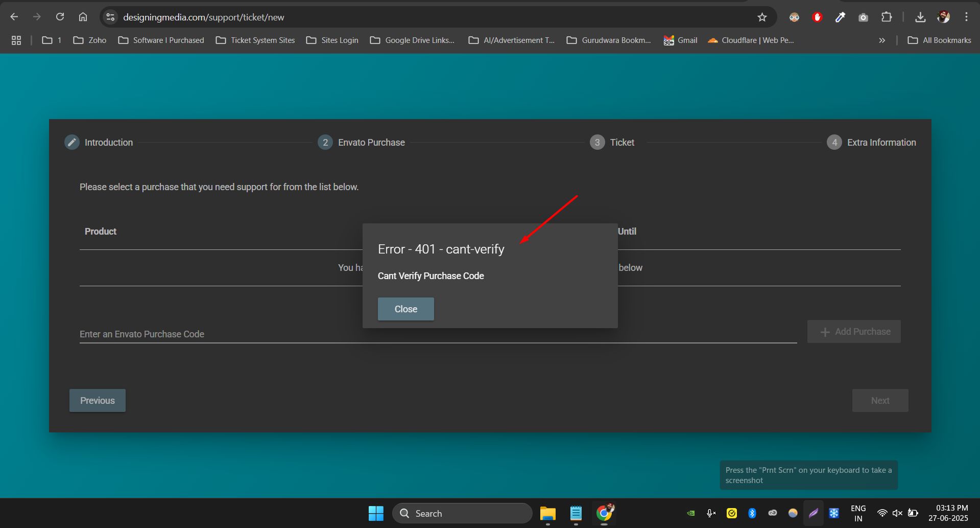980x528 pixels.
Task: Open AI/Advertisement bookmark folder
Action: [511, 40]
